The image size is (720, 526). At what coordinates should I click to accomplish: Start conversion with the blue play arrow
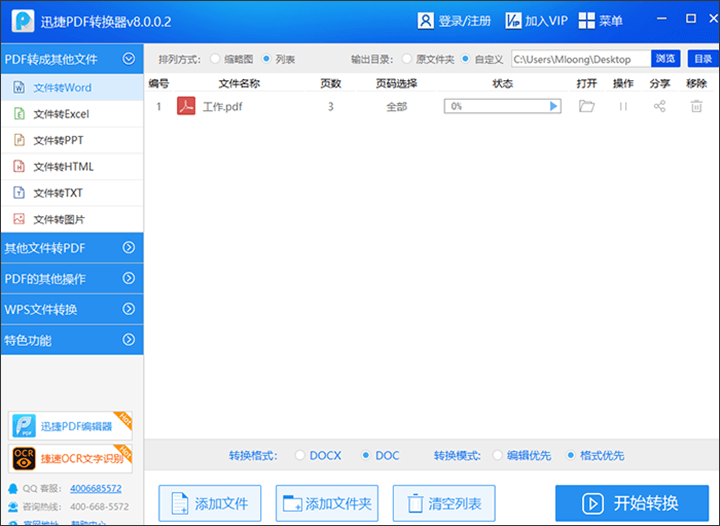553,106
